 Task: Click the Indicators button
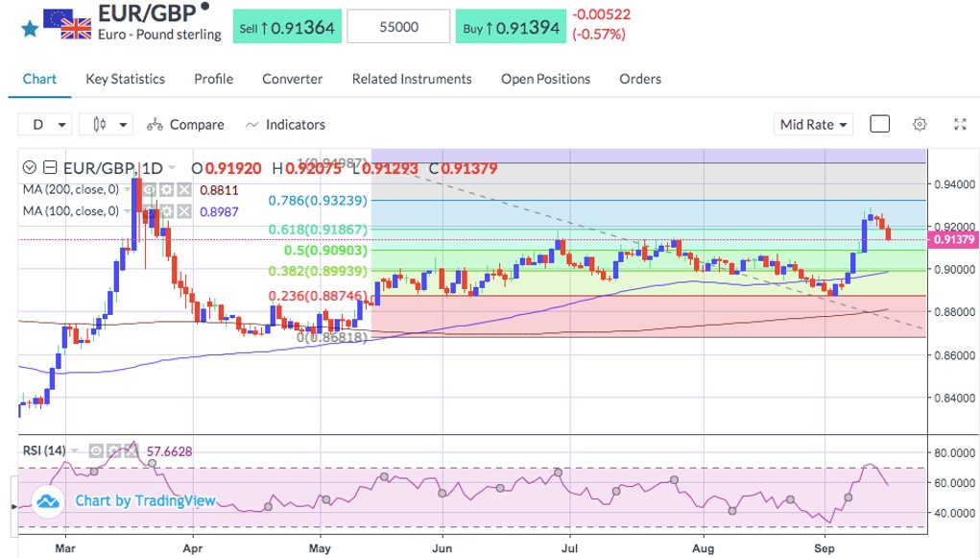click(x=286, y=125)
